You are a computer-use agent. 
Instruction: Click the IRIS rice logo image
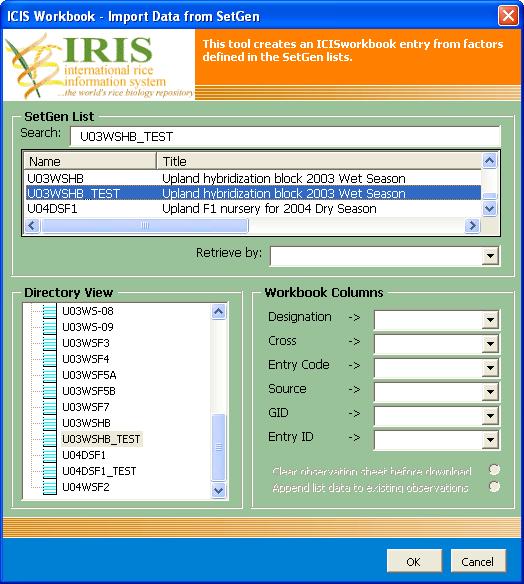(99, 65)
